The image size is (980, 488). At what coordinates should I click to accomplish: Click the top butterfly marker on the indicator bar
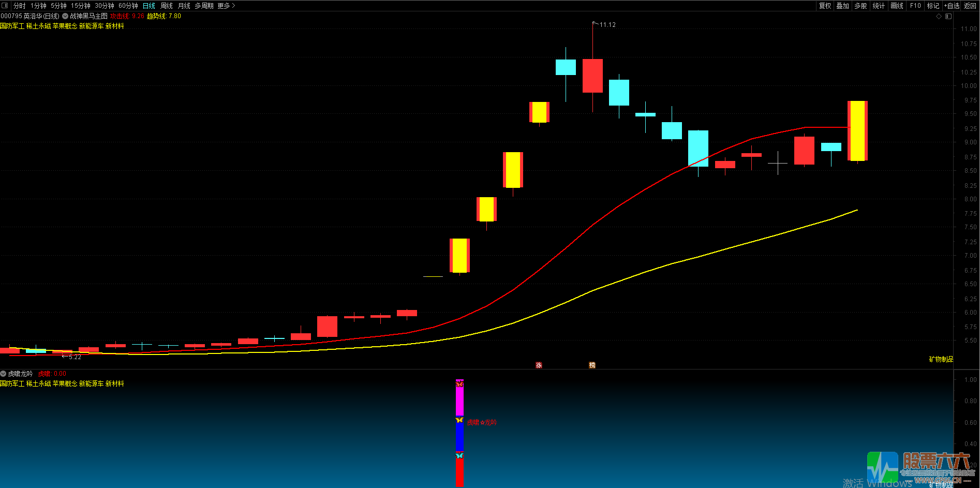tap(459, 384)
